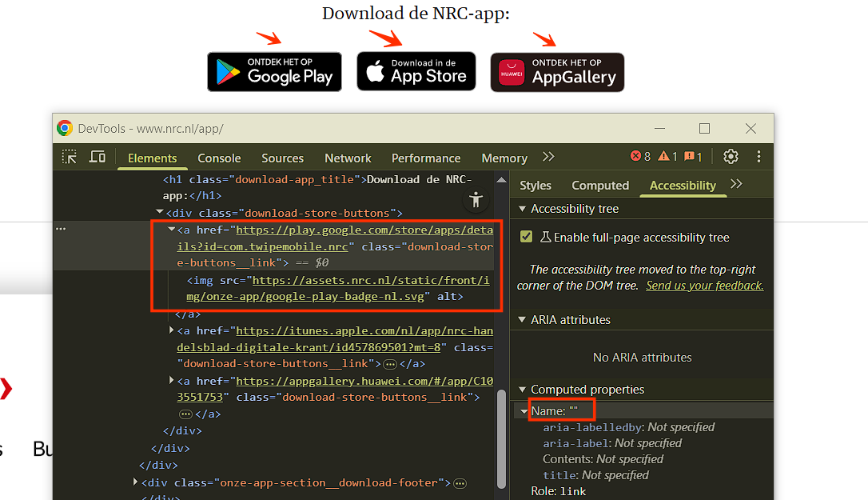This screenshot has width=868, height=500.
Task: Collapse the ARIA attributes section
Action: pos(523,320)
